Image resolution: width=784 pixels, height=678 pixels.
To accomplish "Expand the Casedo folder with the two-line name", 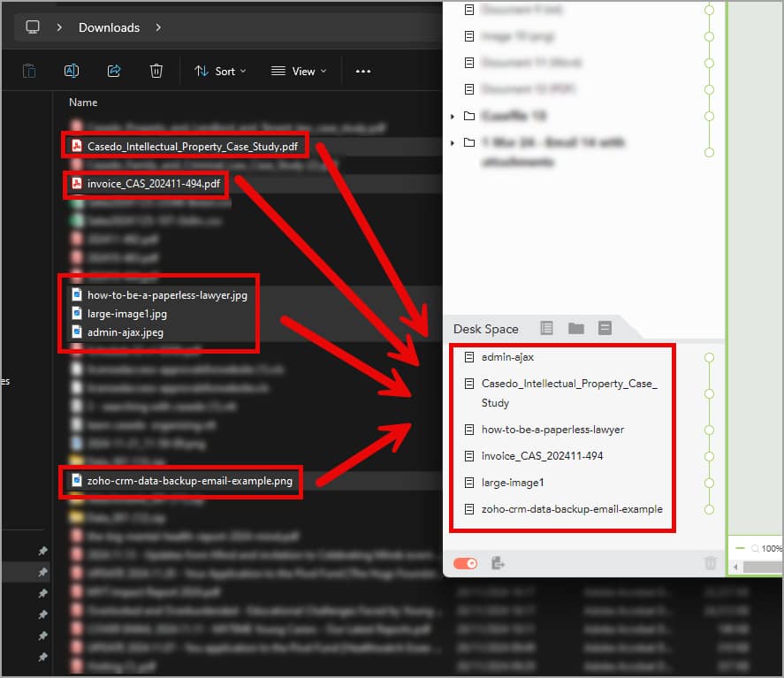I will [x=453, y=143].
